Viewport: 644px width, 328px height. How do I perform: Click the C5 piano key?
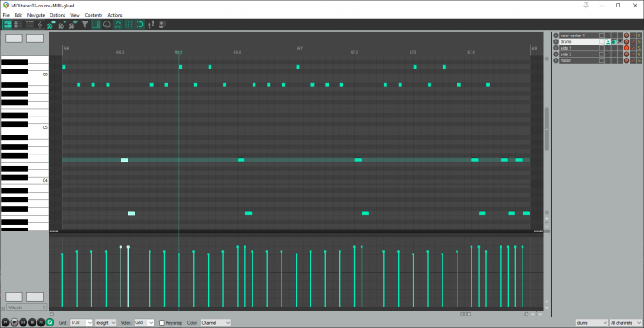pyautogui.click(x=24, y=127)
